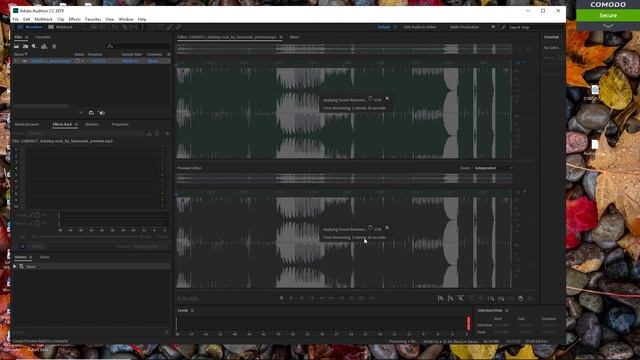The height and width of the screenshot is (360, 640).
Task: Open the Process selection dropdown
Action: 150,246
